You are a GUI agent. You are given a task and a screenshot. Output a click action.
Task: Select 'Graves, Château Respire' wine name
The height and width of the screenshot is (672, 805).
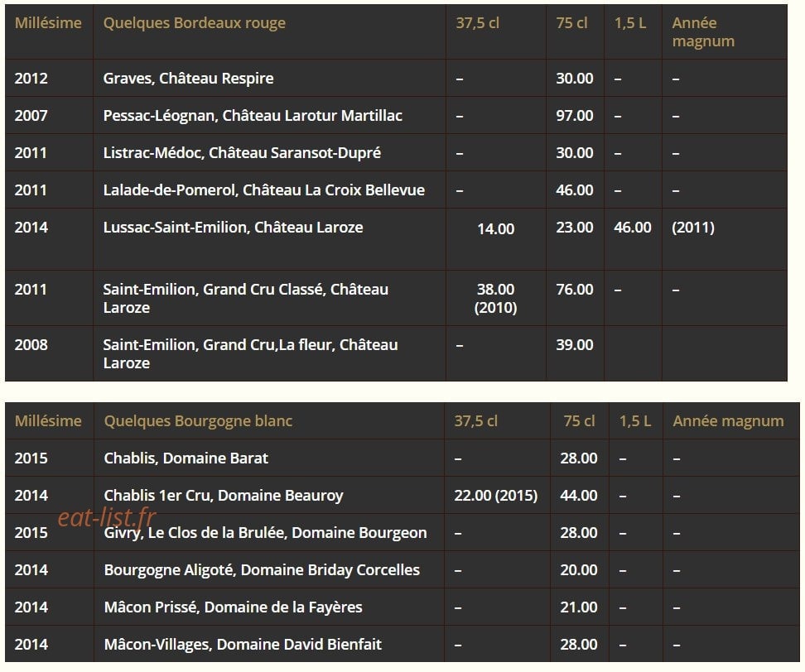click(x=189, y=79)
